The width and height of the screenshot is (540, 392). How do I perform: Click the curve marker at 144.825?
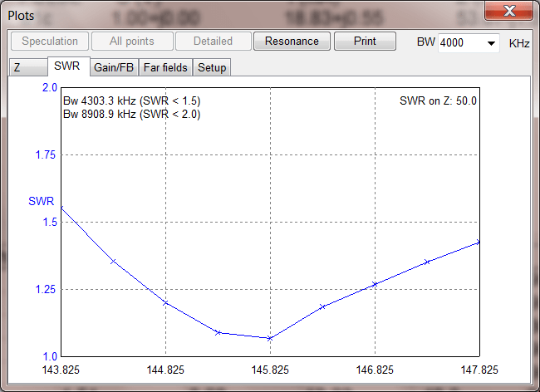pyautogui.click(x=166, y=302)
